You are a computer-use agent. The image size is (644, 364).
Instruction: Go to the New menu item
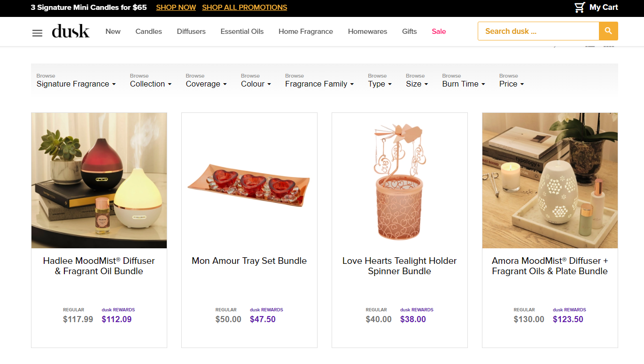(x=113, y=32)
